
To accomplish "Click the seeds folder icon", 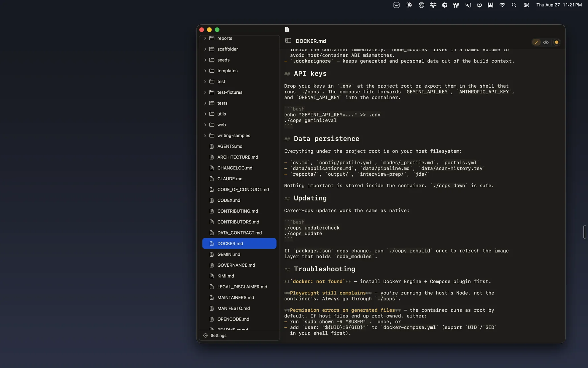I will (211, 60).
